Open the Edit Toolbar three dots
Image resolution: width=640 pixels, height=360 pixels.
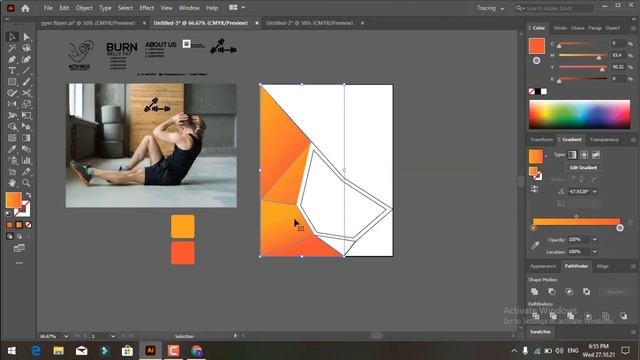(19, 263)
